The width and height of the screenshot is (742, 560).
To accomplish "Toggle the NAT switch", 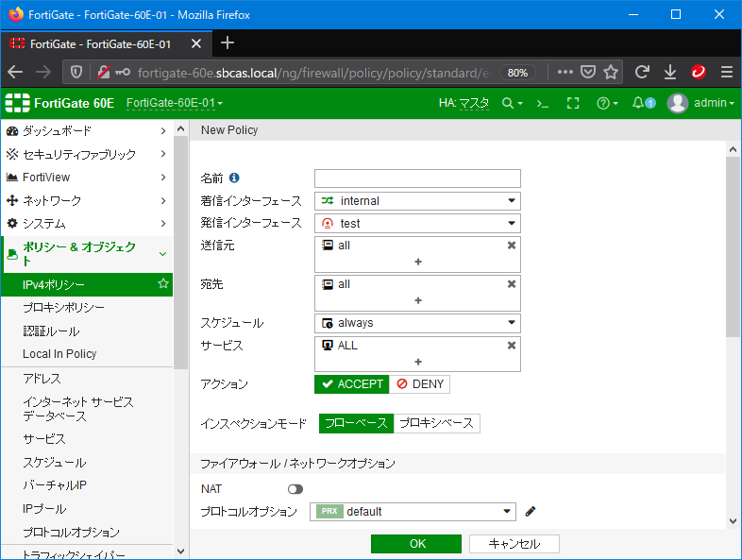I will pyautogui.click(x=295, y=489).
